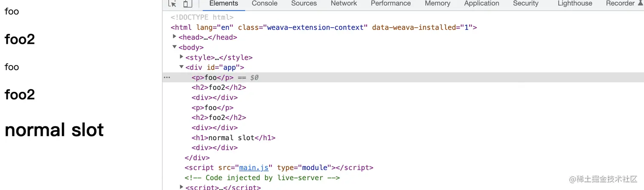This screenshot has width=644, height=190.
Task: Select the html lang="en" element row
Action: (x=324, y=27)
